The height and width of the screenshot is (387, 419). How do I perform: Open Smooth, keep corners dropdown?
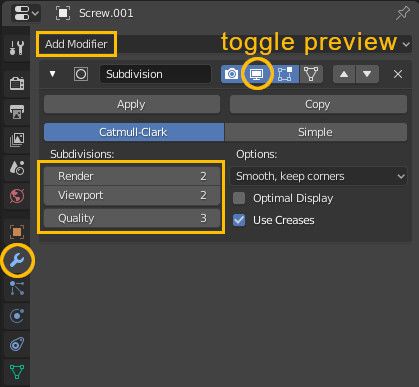(319, 176)
